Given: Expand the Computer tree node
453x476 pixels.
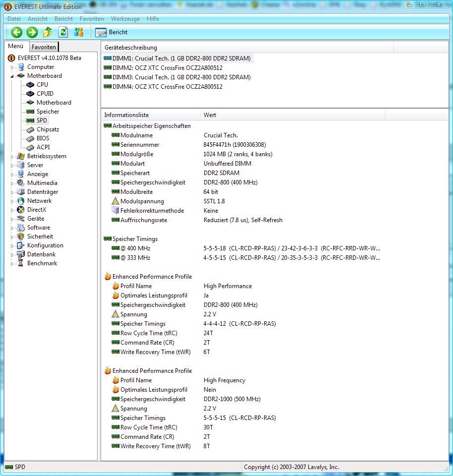Looking at the screenshot, I should click(12, 67).
